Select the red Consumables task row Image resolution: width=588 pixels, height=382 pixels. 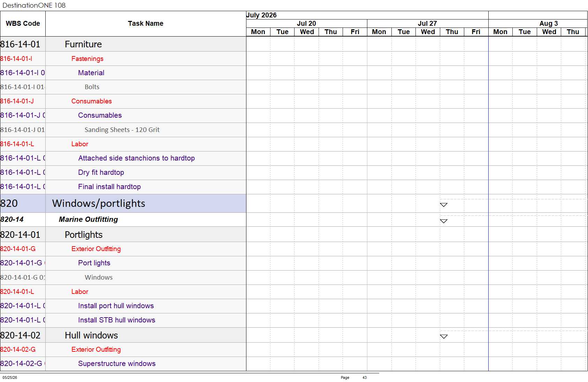(x=123, y=101)
